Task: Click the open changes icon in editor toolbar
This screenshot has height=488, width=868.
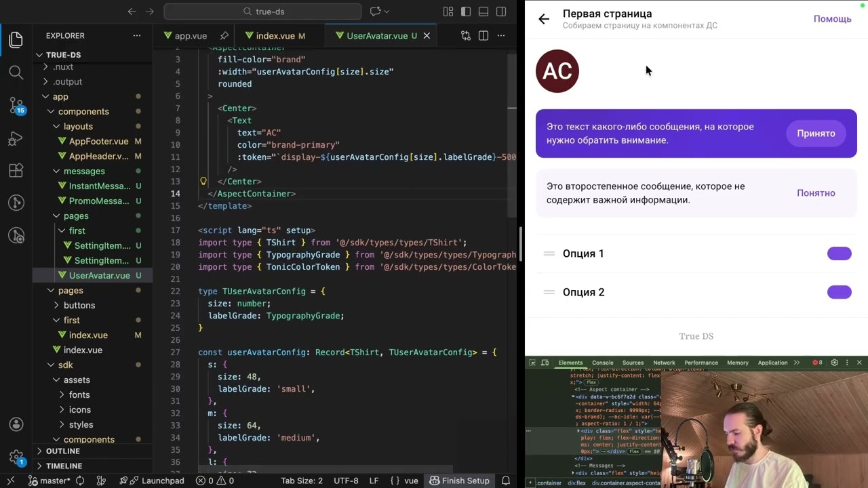Action: point(466,35)
